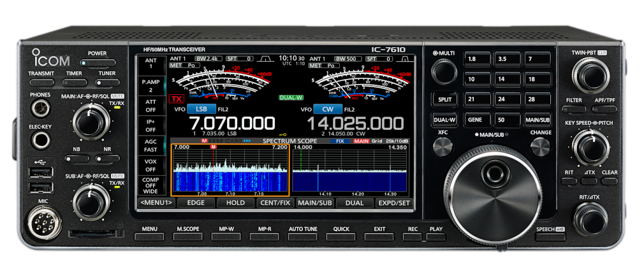Screen dimensions: 644x268
Task: Toggle the IP+ OFF key
Action: click(x=150, y=126)
